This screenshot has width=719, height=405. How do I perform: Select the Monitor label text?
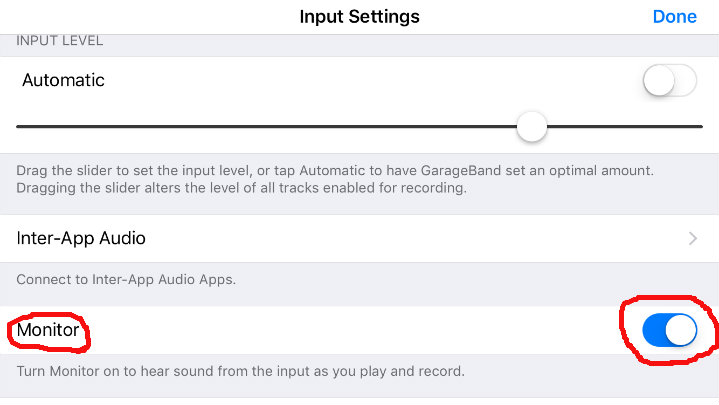48,330
